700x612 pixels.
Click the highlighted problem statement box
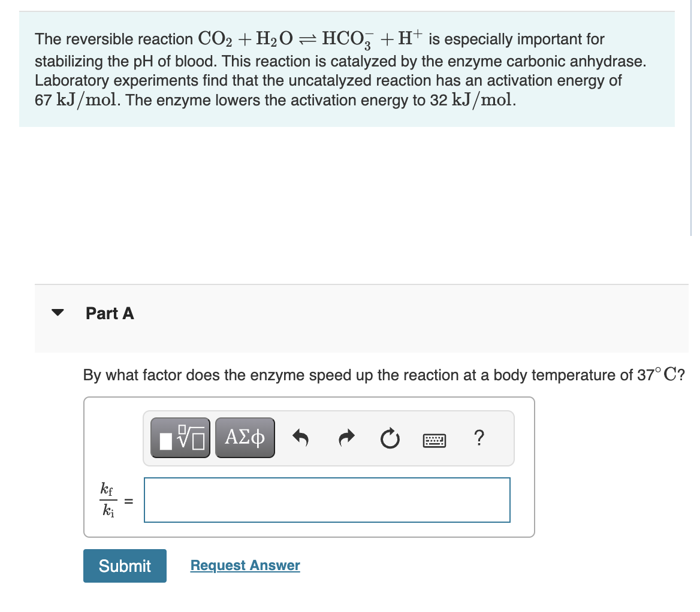346,69
